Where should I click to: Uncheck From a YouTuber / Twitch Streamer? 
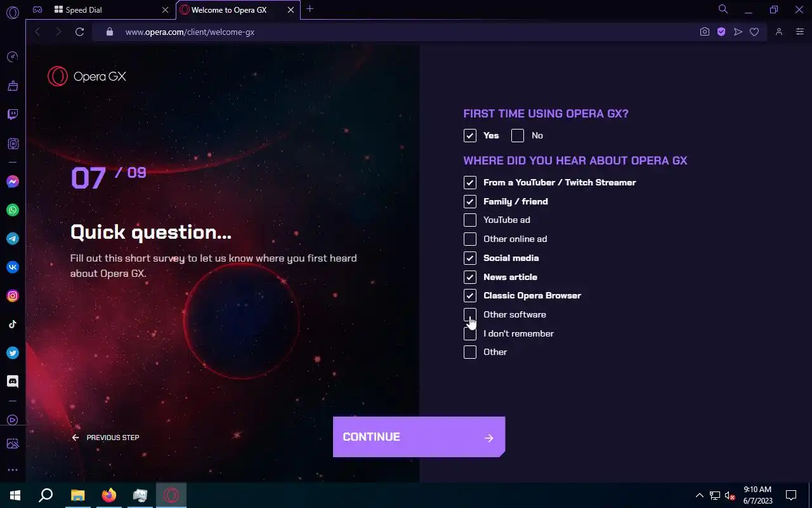click(x=469, y=182)
